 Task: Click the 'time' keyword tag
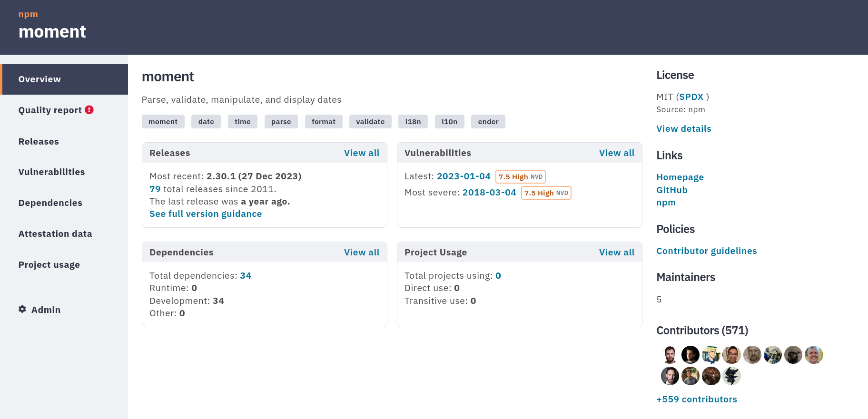tap(243, 122)
